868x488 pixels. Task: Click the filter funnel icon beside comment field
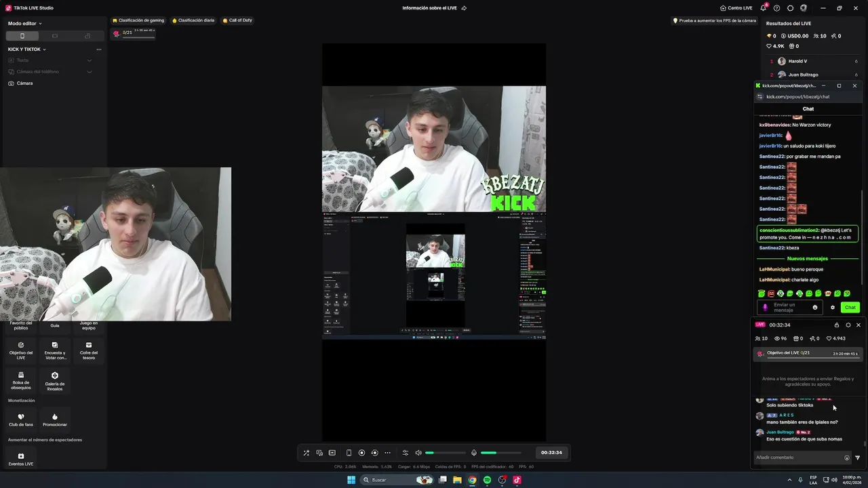[857, 457]
